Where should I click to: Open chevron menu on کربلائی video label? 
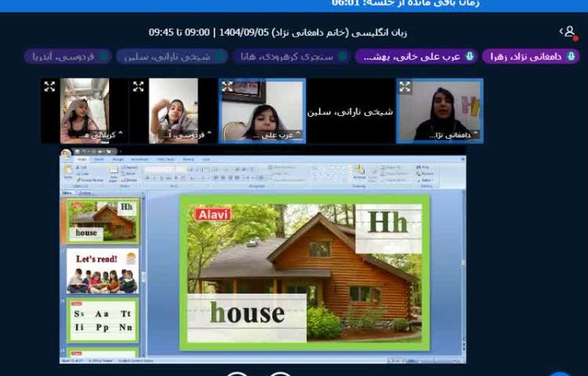[x=120, y=134]
